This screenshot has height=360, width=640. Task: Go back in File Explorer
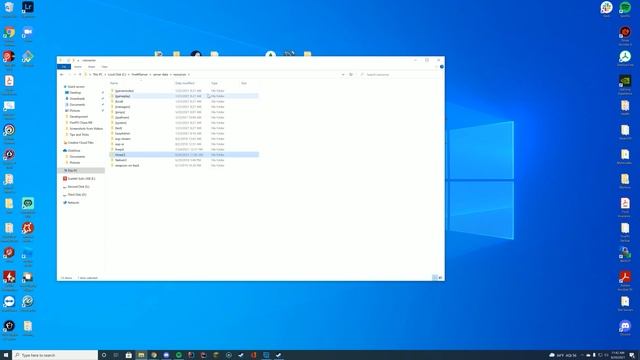(62, 75)
